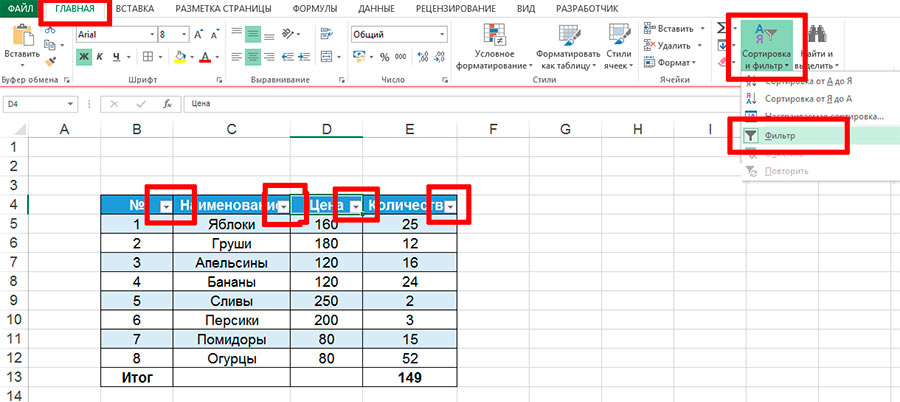Click the red font color icon
The height and width of the screenshot is (402, 900).
point(204,56)
